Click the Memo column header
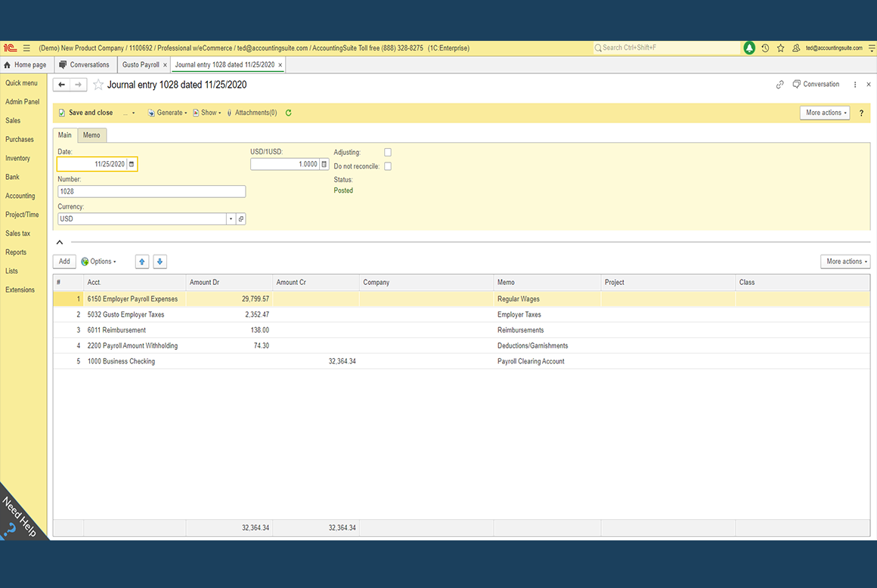 click(547, 283)
